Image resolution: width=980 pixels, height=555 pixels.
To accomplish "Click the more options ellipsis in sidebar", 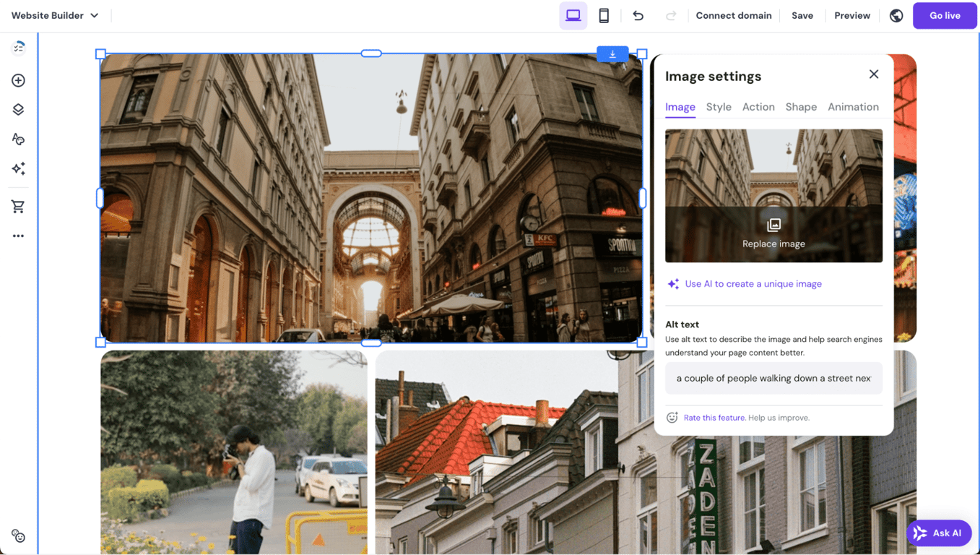I will pos(18,235).
